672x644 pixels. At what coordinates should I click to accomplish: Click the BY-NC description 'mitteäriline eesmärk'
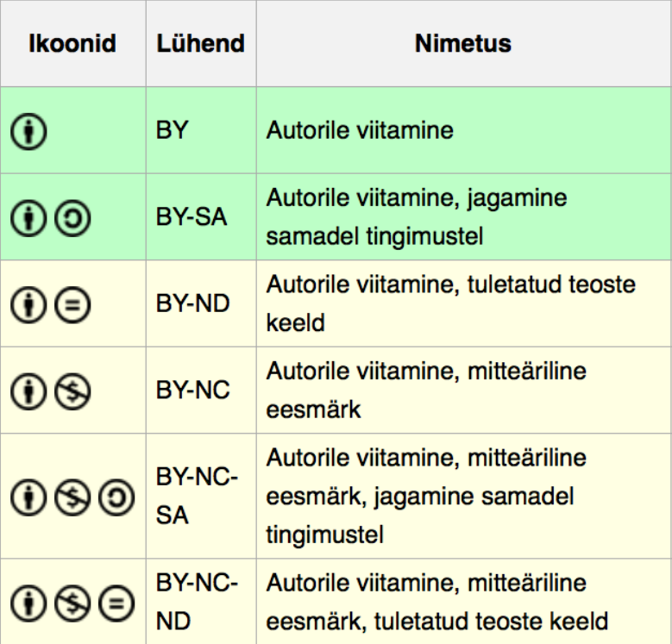coord(426,390)
